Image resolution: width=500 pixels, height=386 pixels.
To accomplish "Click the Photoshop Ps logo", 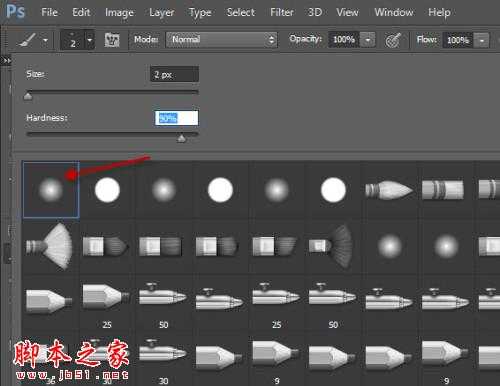I will [15, 12].
